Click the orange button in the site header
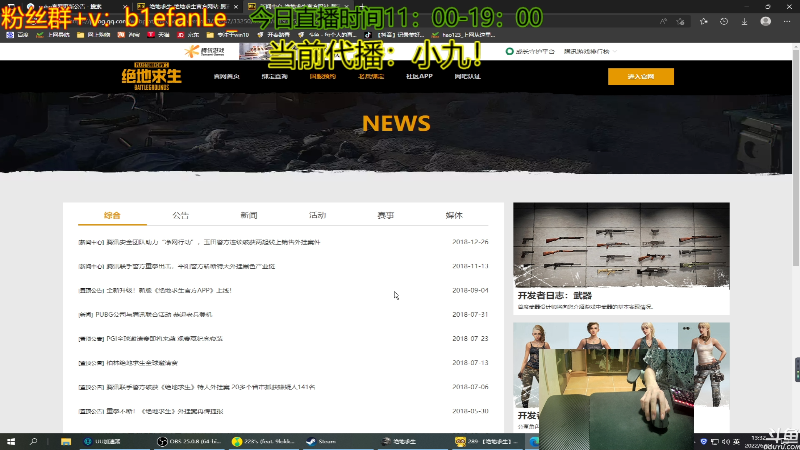The width and height of the screenshot is (800, 450). (641, 77)
